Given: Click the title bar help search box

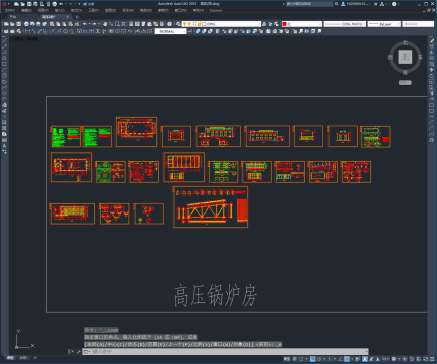Looking at the screenshot, I should point(309,4).
